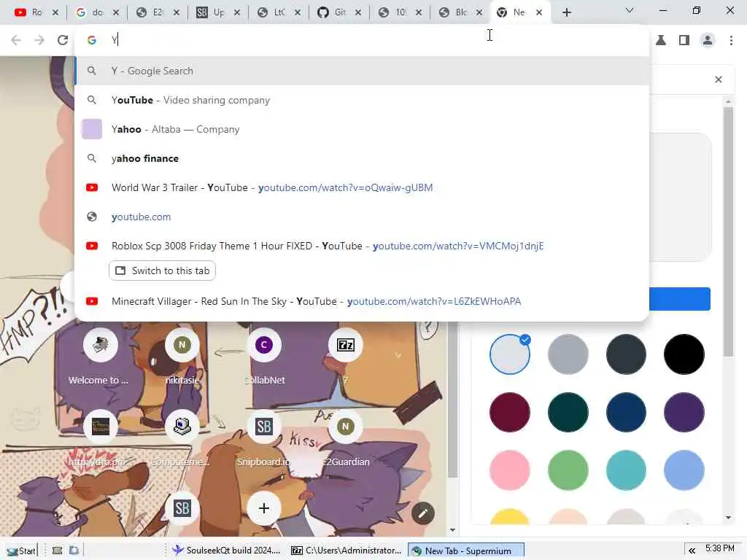Select the medium grey color swatch
747x560 pixels.
coord(568,354)
